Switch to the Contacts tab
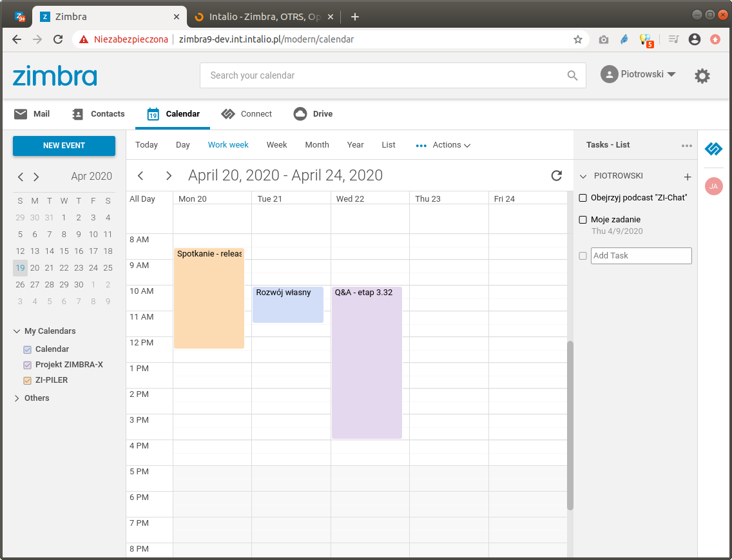Image resolution: width=732 pixels, height=560 pixels. pyautogui.click(x=99, y=114)
